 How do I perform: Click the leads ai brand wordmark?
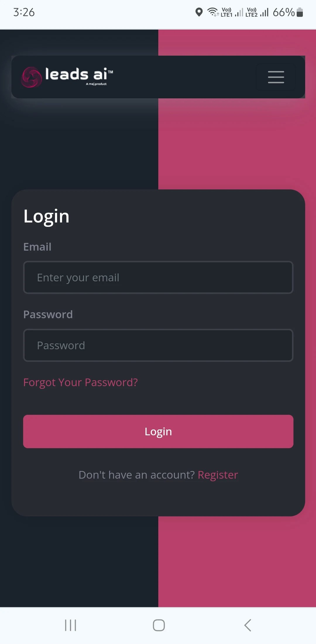[x=79, y=75]
